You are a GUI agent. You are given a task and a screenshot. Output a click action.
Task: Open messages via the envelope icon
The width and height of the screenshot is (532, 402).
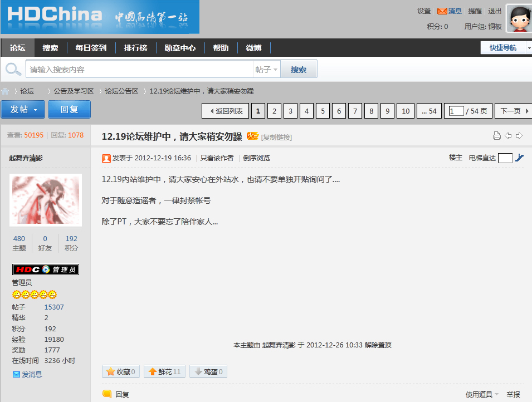pyautogui.click(x=443, y=11)
